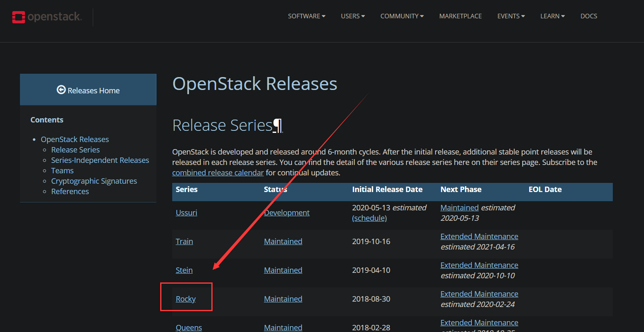Click the Contents sidebar heading
The width and height of the screenshot is (644, 332).
47,120
